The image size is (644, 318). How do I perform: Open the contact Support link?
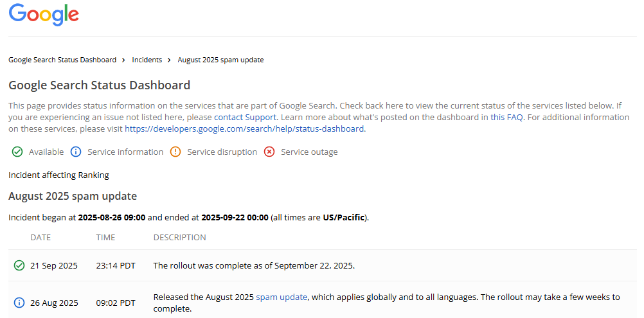pyautogui.click(x=245, y=118)
